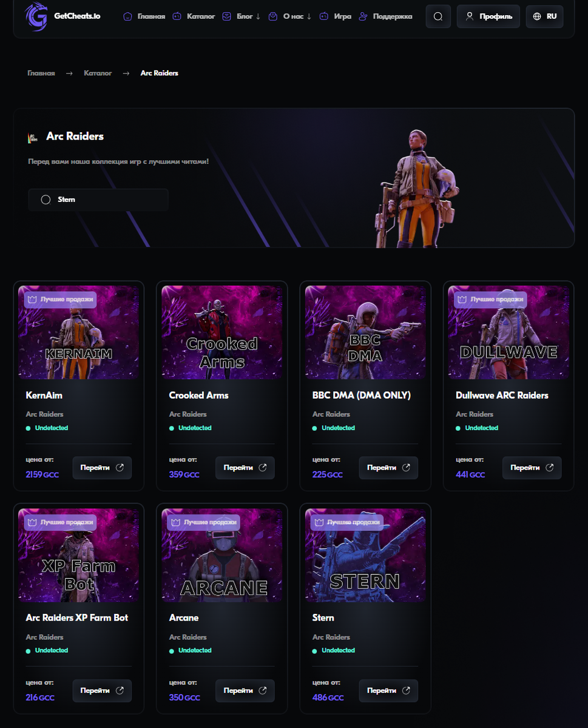Expand the О нас dropdown arrow
Viewport: 588px width, 728px height.
click(x=309, y=16)
